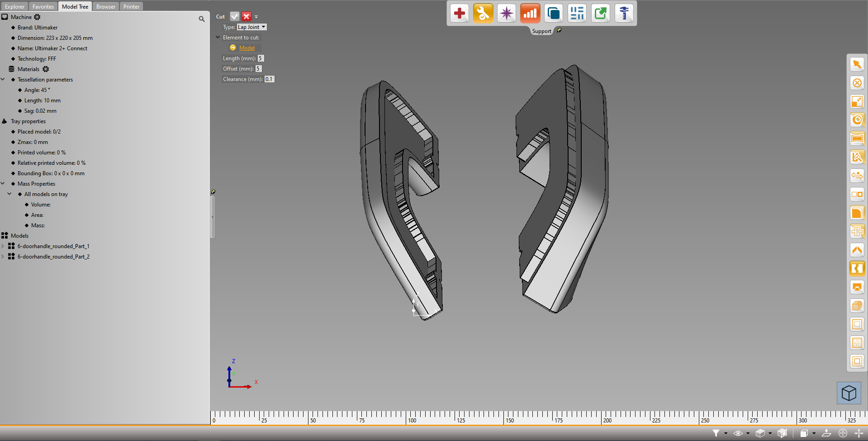Toggle visibility using the eye icon in status bar

pos(738,433)
